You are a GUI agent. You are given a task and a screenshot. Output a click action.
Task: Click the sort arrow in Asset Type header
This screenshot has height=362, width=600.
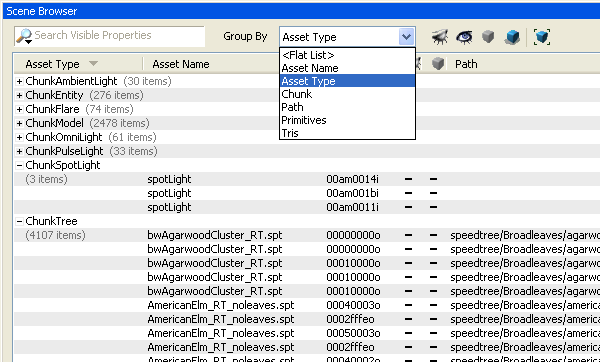tap(93, 64)
